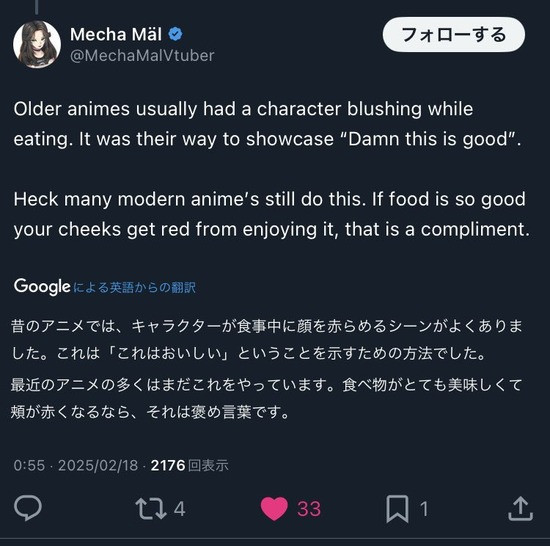The height and width of the screenshot is (546, 550).
Task: Select the English tweet text paragraph
Action: (x=271, y=169)
